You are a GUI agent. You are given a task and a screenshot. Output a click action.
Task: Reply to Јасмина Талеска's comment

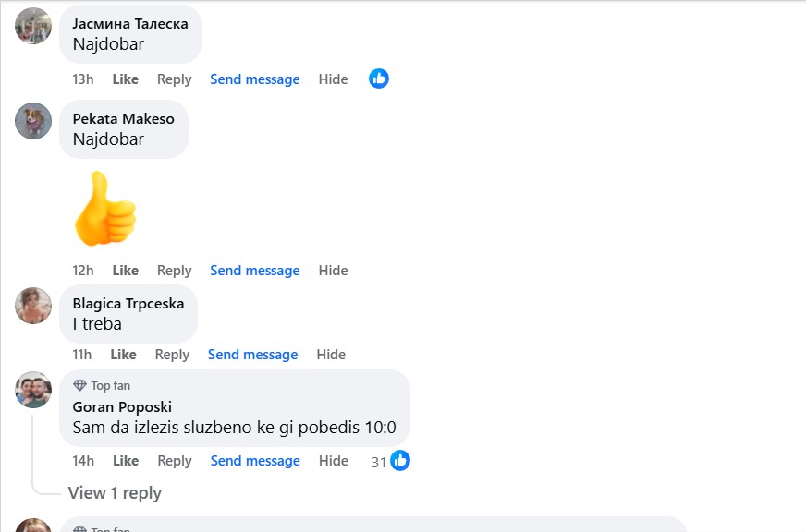[x=175, y=79]
